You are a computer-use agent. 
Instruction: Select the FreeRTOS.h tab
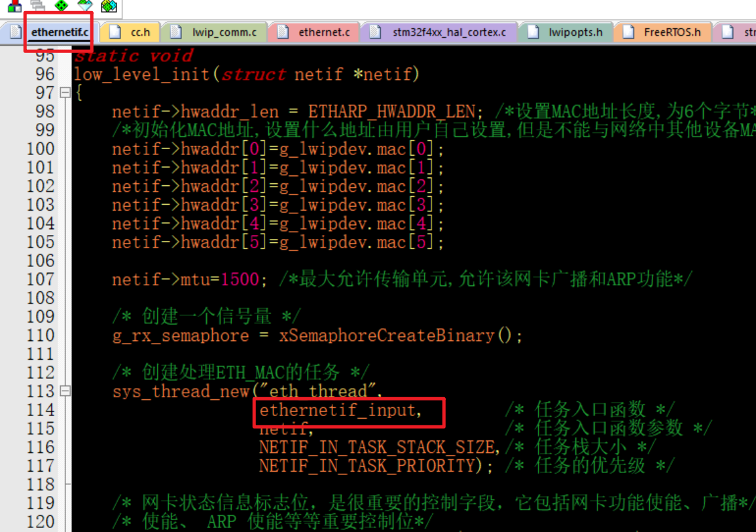pyautogui.click(x=663, y=32)
